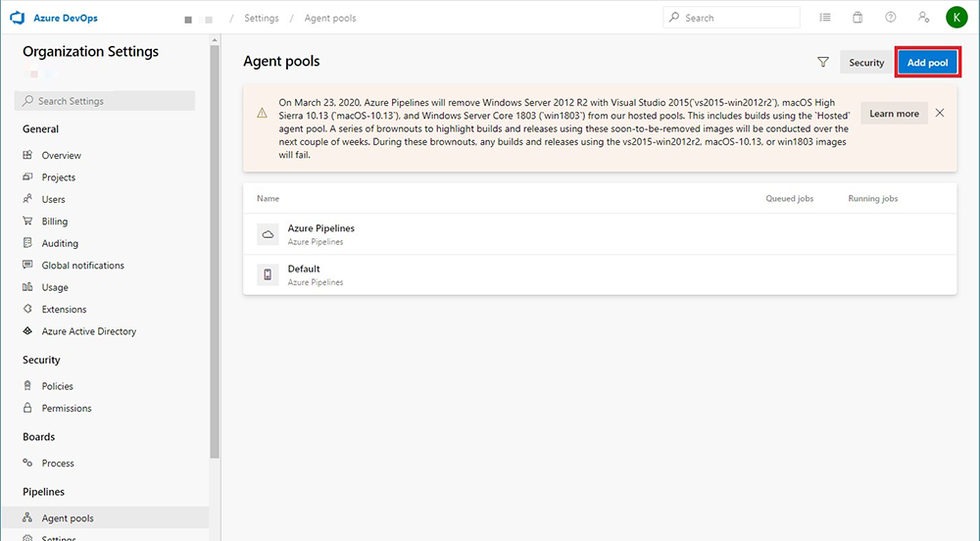Click the Policies sidebar icon
This screenshot has height=541, width=980.
point(27,385)
